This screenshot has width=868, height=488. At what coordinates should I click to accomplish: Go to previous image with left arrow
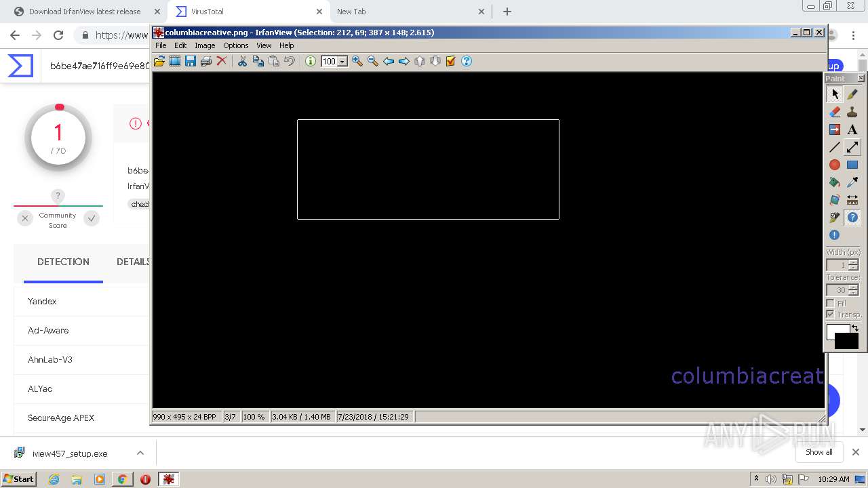pos(389,61)
